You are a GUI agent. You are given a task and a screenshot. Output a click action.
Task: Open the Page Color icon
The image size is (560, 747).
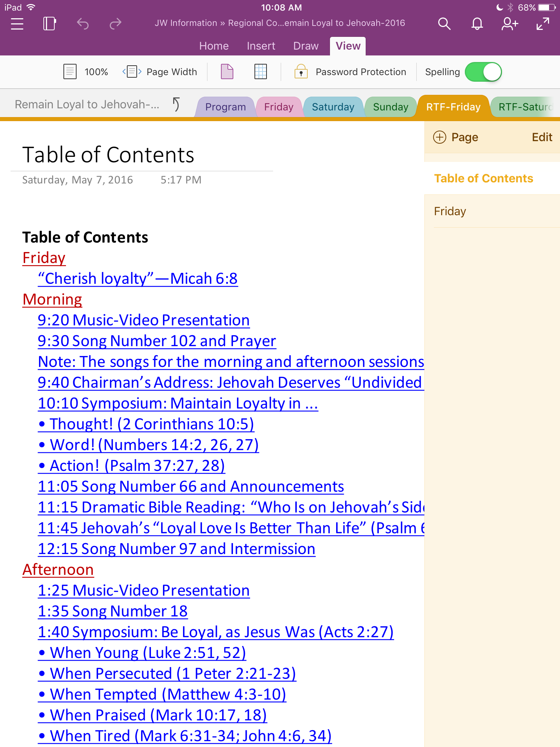coord(227,72)
